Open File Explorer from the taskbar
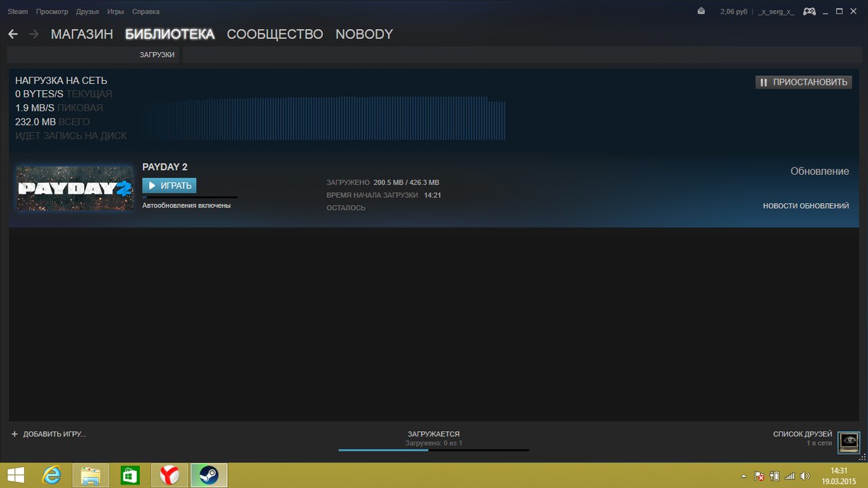Viewport: 868px width, 488px height. pos(91,476)
